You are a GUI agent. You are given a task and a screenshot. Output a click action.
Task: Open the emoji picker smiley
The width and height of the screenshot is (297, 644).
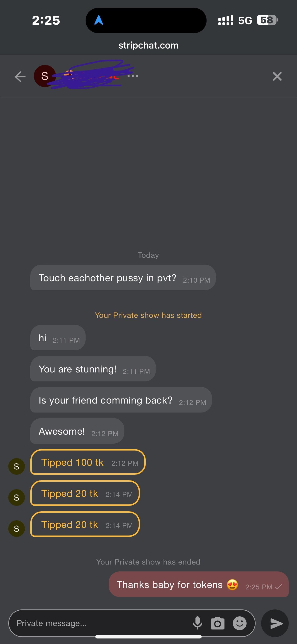point(239,623)
